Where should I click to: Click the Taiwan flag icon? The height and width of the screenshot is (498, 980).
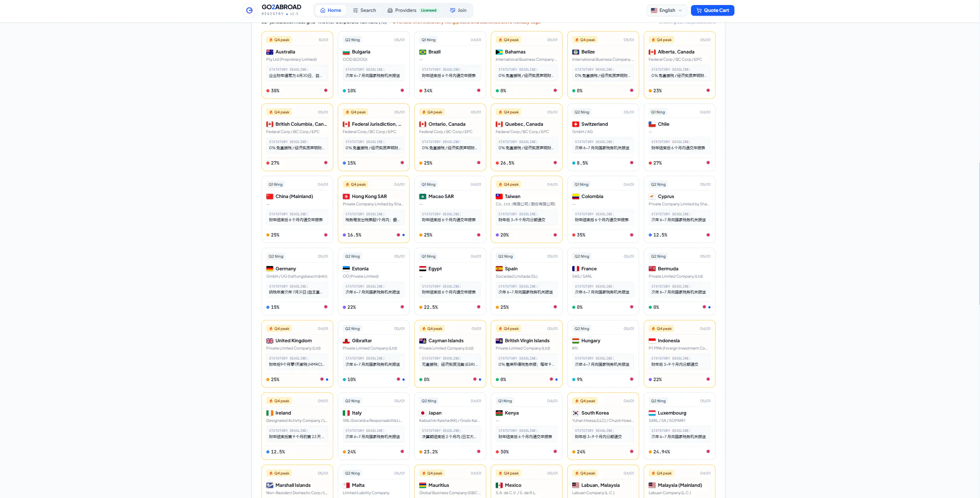[x=499, y=197]
